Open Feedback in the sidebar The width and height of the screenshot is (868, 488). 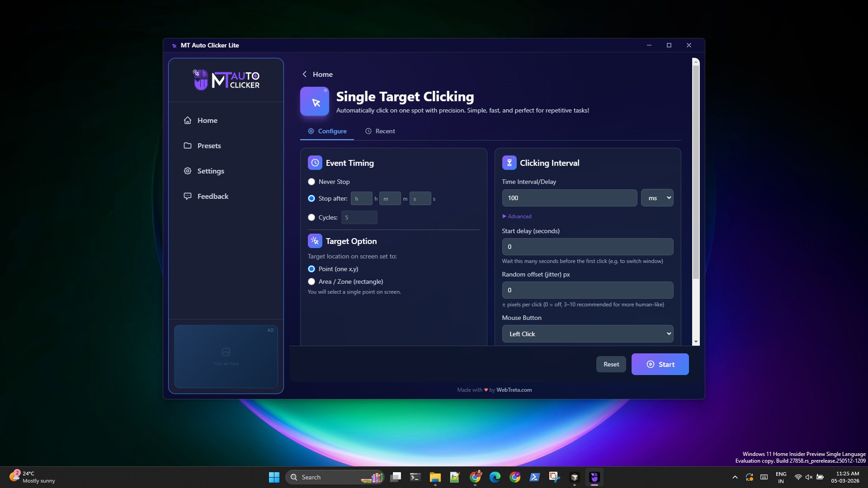pos(226,196)
